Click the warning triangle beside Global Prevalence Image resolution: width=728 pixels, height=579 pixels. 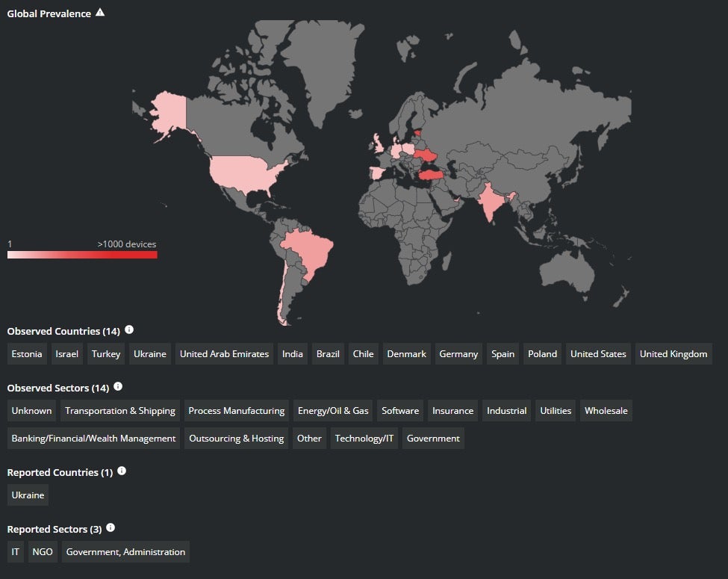100,13
